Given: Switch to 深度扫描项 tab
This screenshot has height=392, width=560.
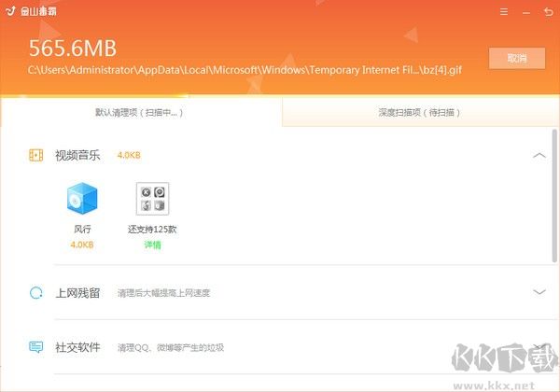Looking at the screenshot, I should click(420, 112).
